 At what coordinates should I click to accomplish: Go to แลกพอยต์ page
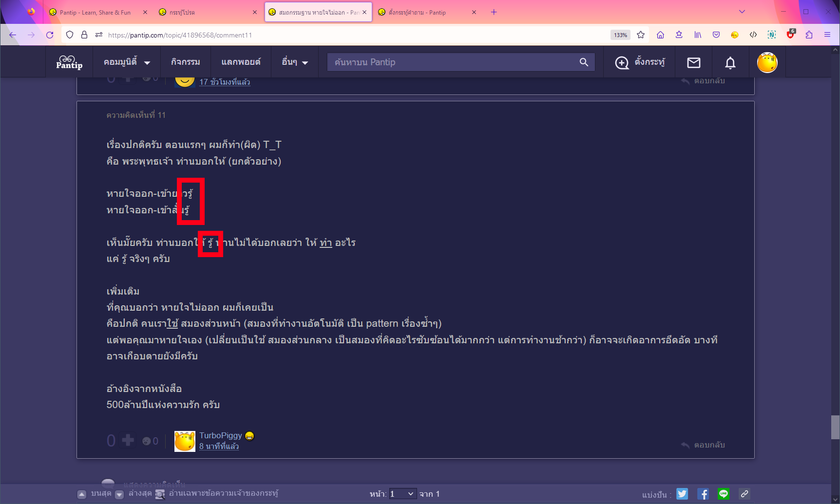coord(241,62)
